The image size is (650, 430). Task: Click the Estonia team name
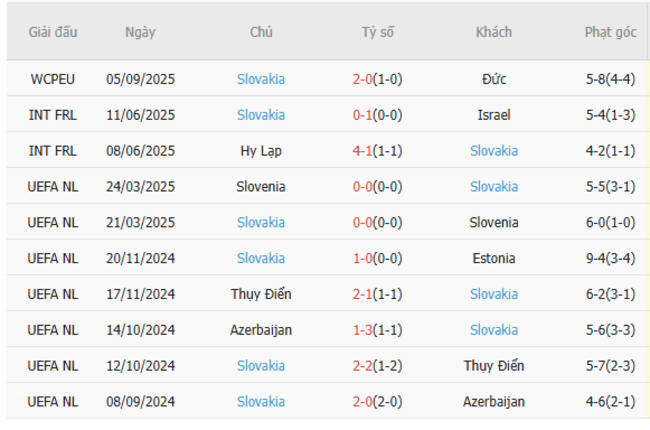(494, 258)
